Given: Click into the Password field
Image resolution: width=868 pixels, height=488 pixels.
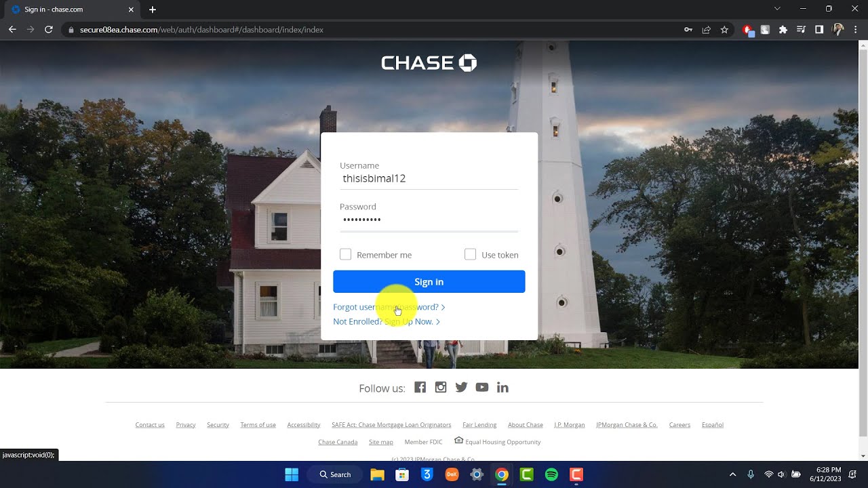Looking at the screenshot, I should coord(429,220).
